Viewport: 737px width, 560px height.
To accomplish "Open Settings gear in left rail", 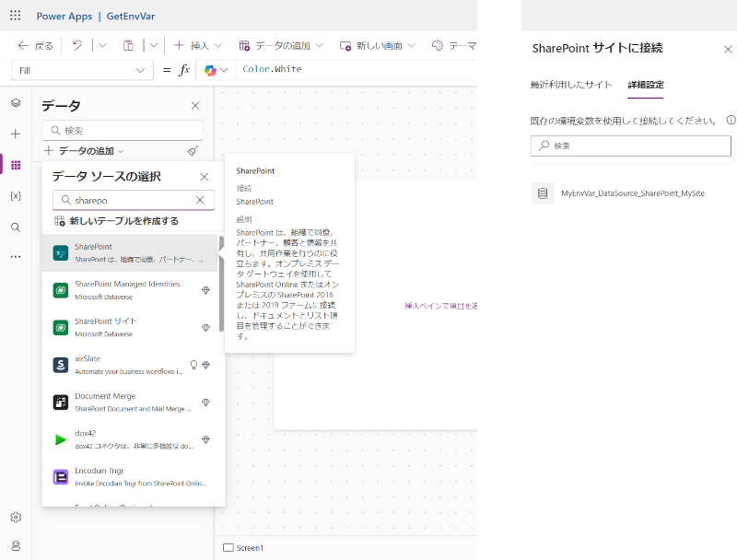I will (16, 518).
